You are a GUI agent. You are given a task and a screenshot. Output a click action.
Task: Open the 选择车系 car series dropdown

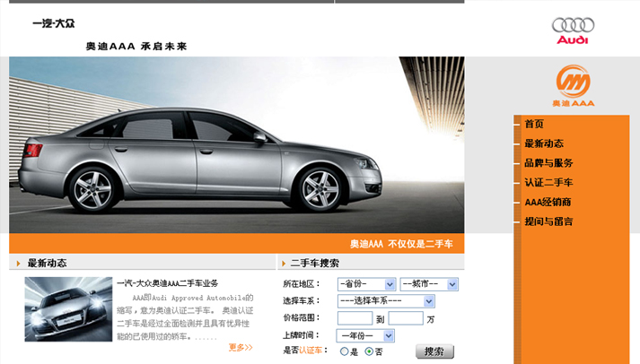click(386, 301)
